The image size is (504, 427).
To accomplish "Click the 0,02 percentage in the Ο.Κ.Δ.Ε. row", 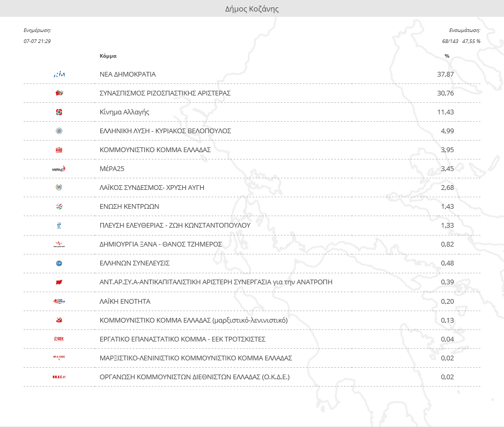I will point(447,377).
